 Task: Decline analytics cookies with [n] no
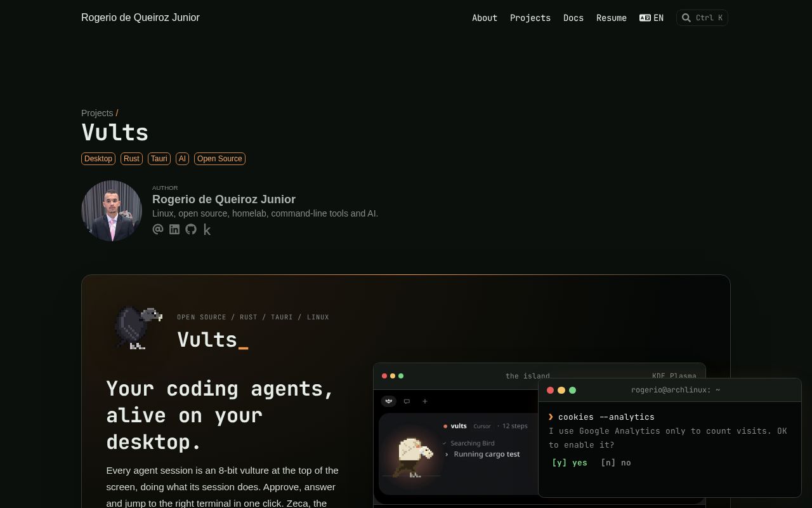click(616, 463)
